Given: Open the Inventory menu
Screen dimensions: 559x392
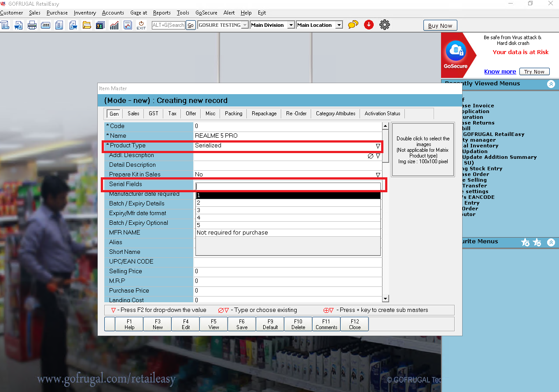Looking at the screenshot, I should tap(85, 13).
